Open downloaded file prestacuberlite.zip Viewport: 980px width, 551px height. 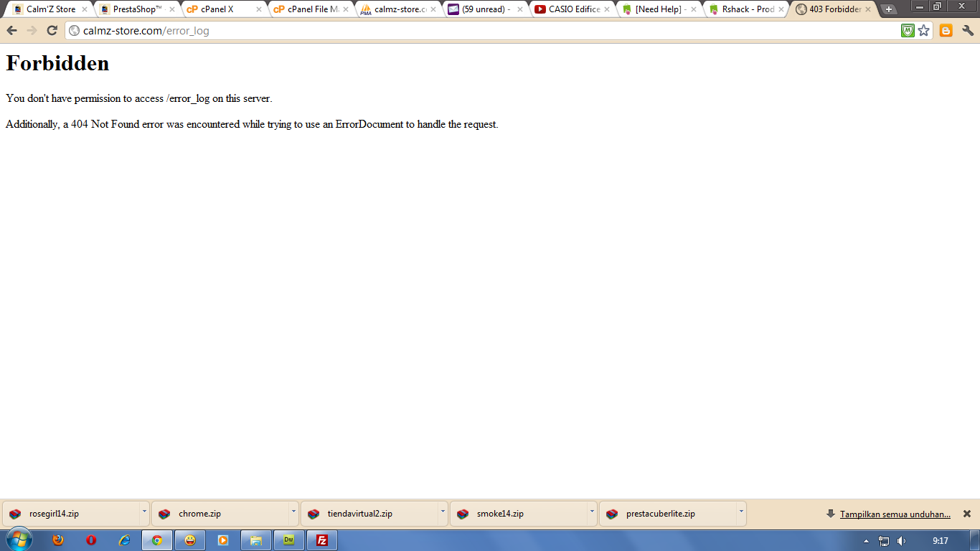pos(667,514)
